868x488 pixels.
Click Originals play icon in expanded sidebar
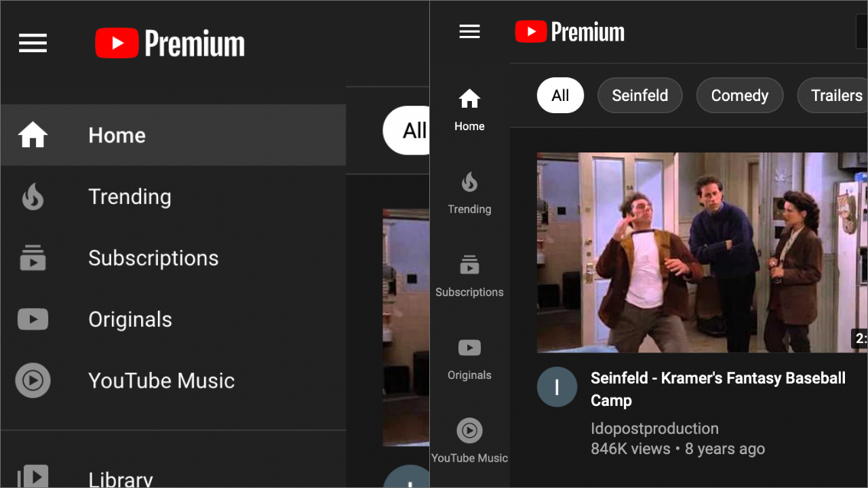[33, 319]
